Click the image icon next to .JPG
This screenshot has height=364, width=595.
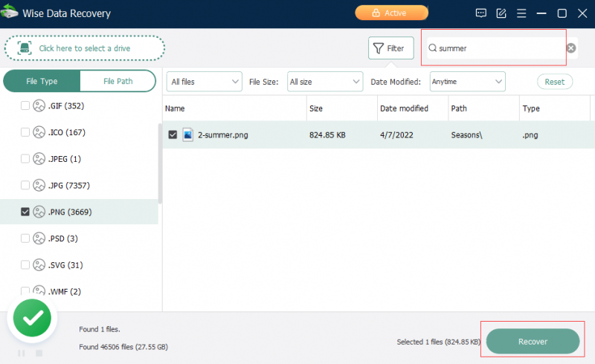[x=39, y=186]
